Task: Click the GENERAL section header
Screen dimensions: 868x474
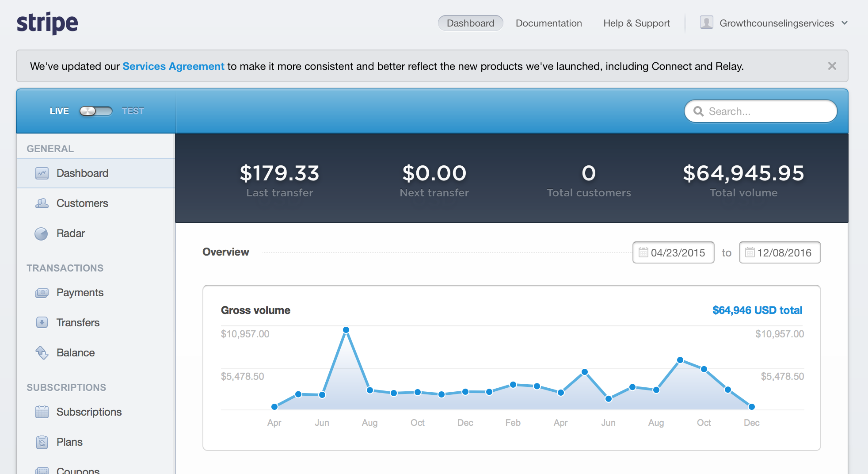Action: coord(50,149)
